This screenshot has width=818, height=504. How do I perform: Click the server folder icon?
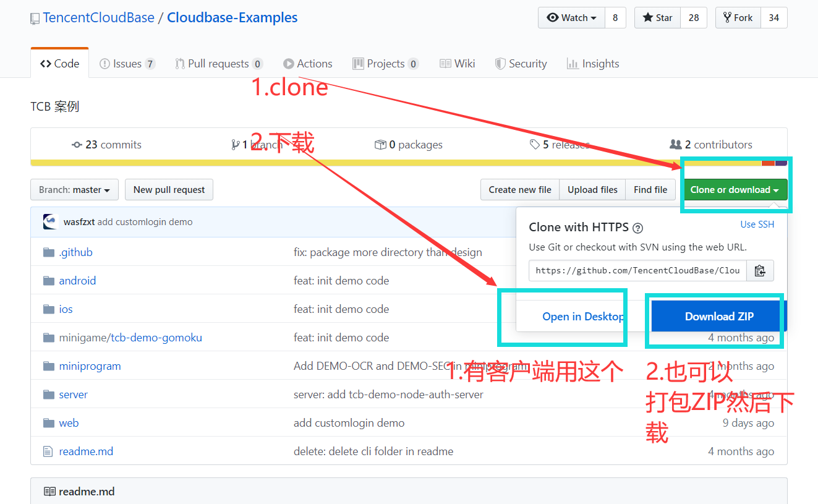[x=49, y=394]
